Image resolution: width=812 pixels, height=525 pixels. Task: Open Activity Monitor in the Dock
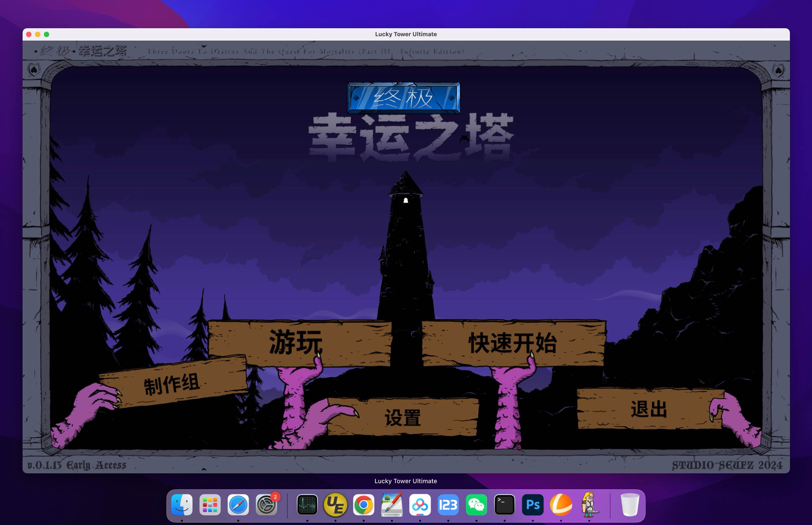click(307, 504)
